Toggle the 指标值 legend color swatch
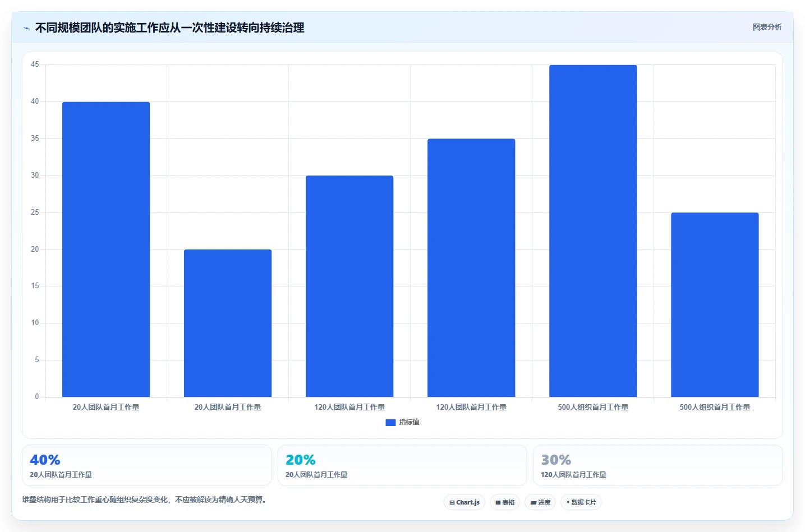805x532 pixels. [390, 423]
